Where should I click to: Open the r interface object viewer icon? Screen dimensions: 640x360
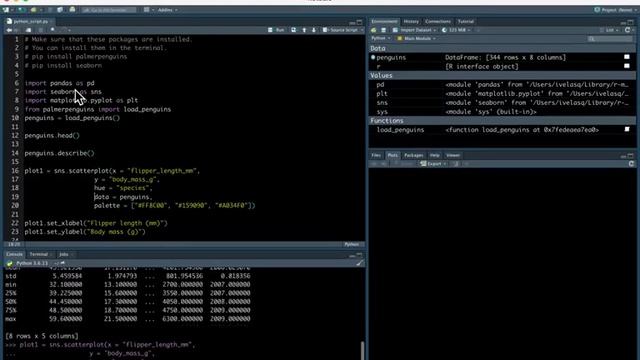(x=627, y=66)
